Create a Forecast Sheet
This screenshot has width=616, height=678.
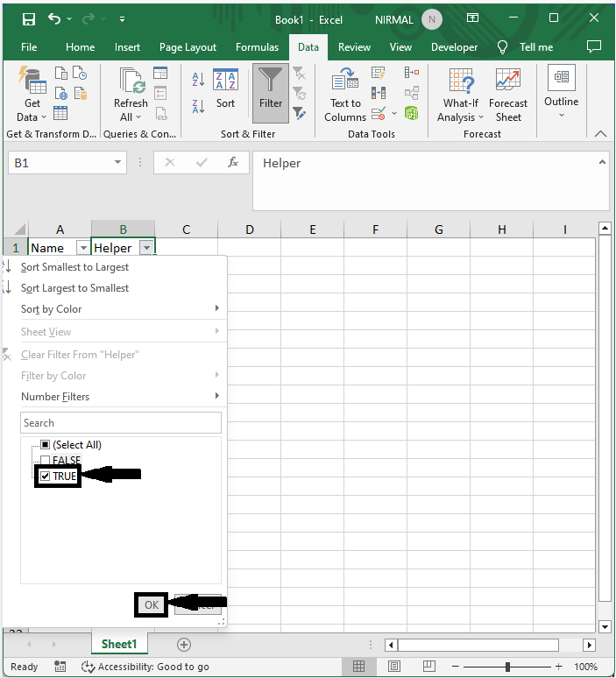[x=508, y=95]
